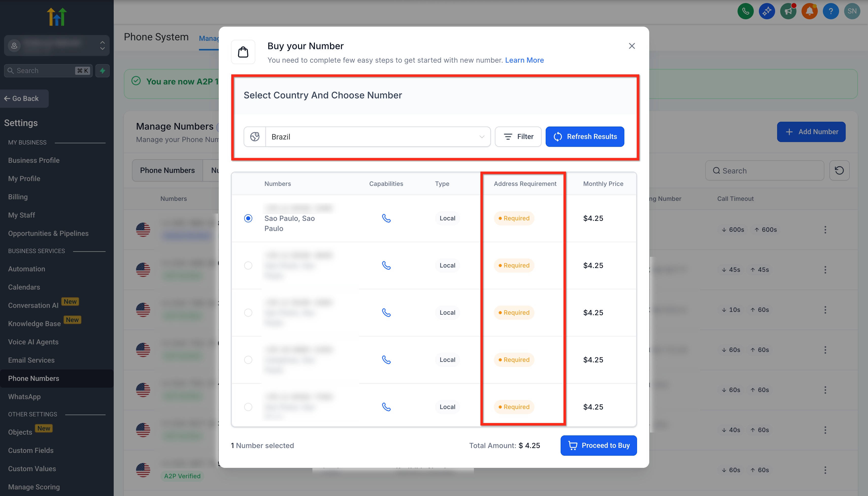Open Manage Scoring settings
The image size is (868, 496).
[x=34, y=487]
